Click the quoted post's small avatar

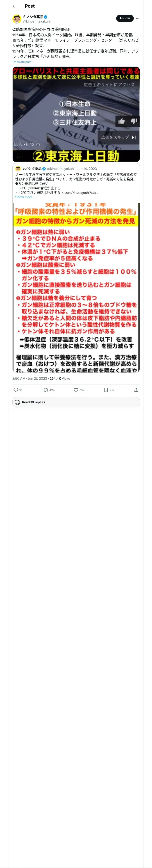(x=18, y=169)
